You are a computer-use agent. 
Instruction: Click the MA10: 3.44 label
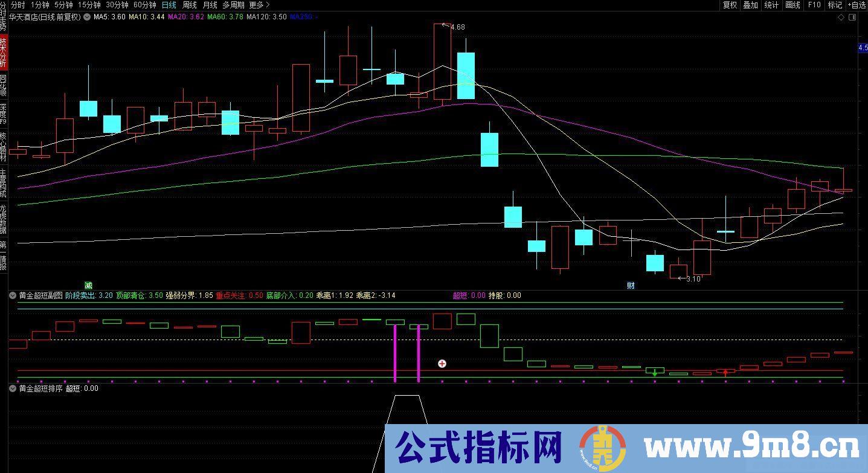[147, 17]
